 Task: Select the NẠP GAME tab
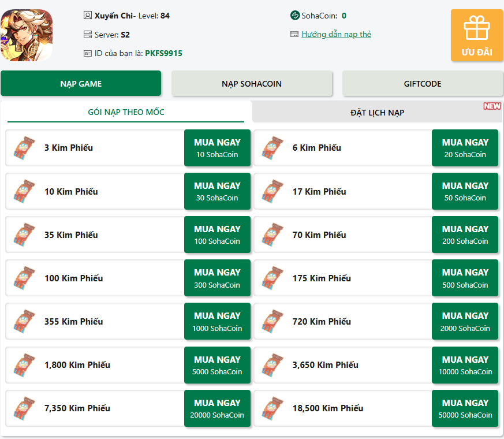[x=81, y=84]
